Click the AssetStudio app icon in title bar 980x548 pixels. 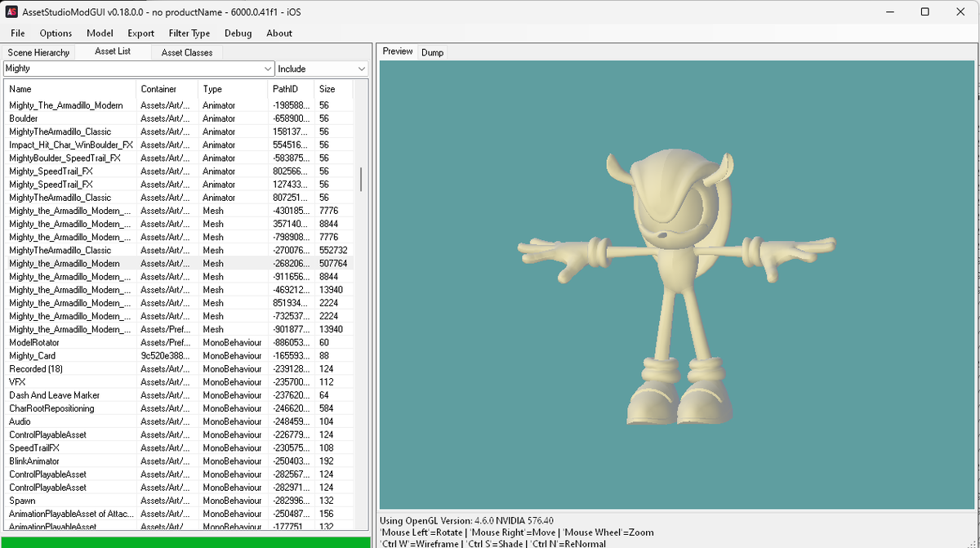pyautogui.click(x=12, y=11)
